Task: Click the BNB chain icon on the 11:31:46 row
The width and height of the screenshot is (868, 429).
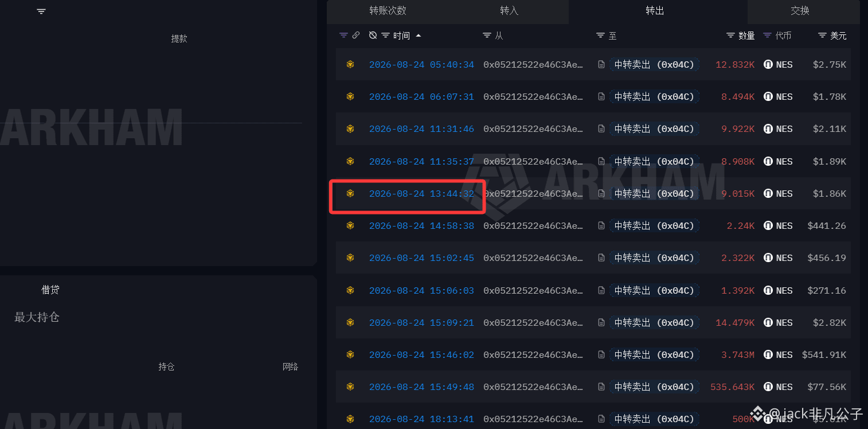Action: [x=350, y=129]
